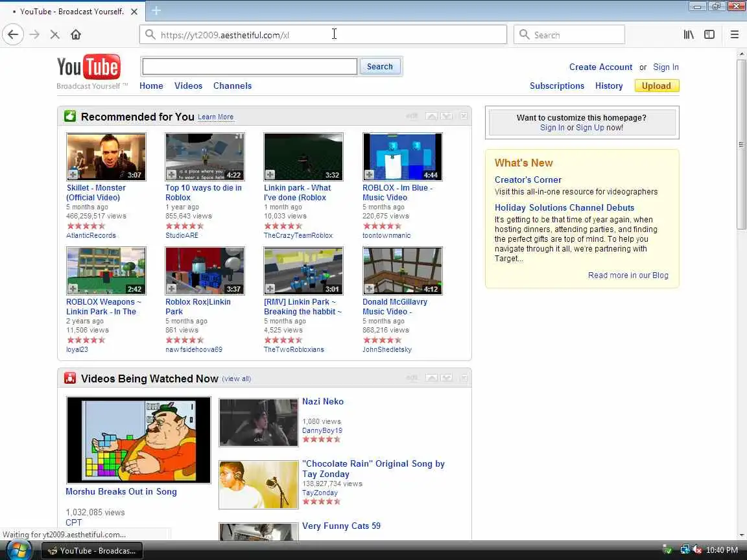Toggle the sidebar icon in Firefox toolbar
The height and width of the screenshot is (560, 747).
click(709, 34)
